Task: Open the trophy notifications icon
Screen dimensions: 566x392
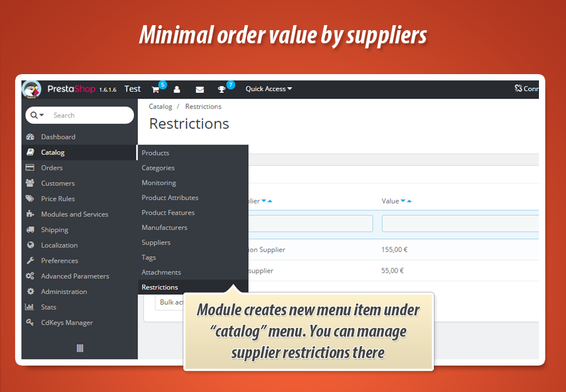Action: coord(221,89)
